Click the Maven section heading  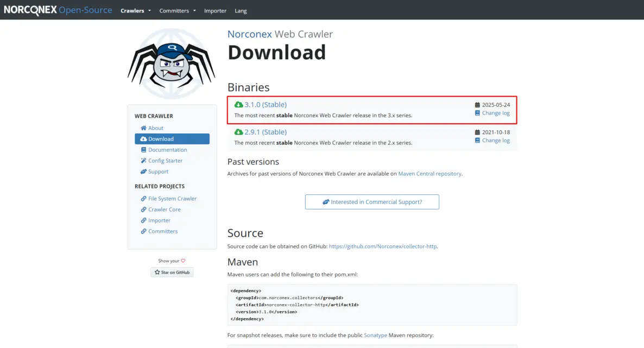[243, 262]
